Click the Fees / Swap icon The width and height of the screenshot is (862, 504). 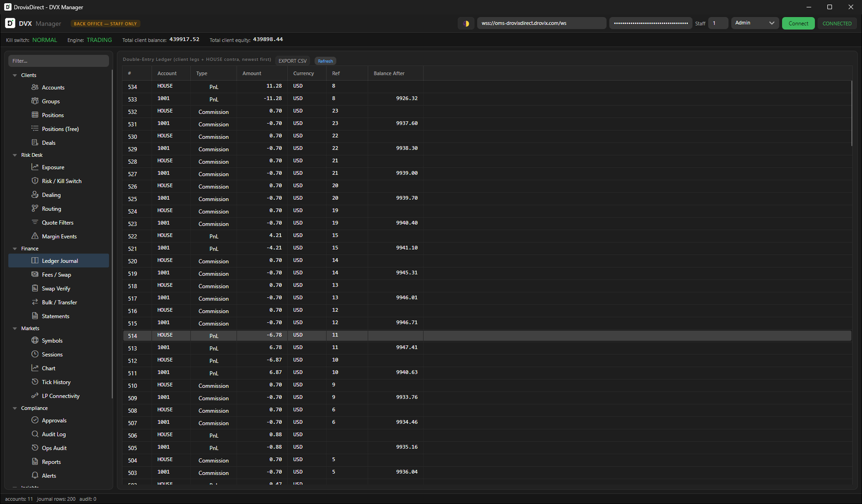35,275
